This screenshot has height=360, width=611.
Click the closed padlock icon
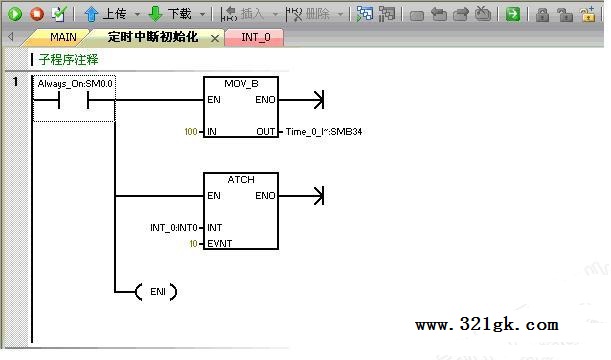(542, 15)
